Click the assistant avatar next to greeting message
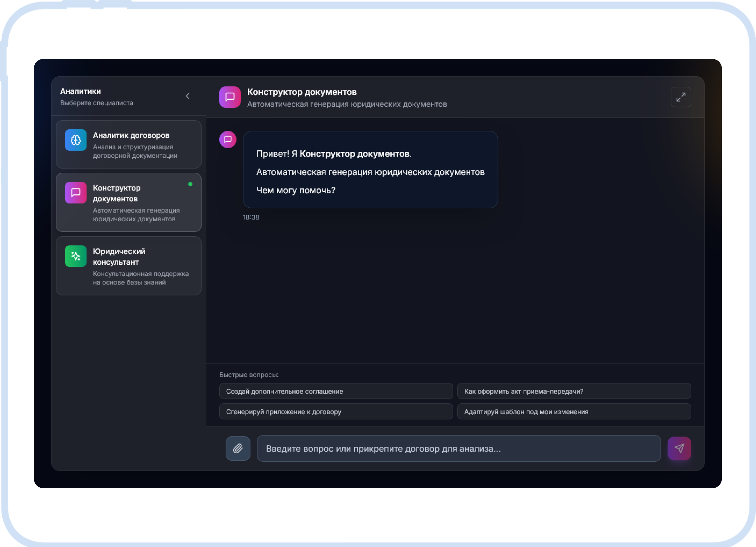 [x=228, y=140]
